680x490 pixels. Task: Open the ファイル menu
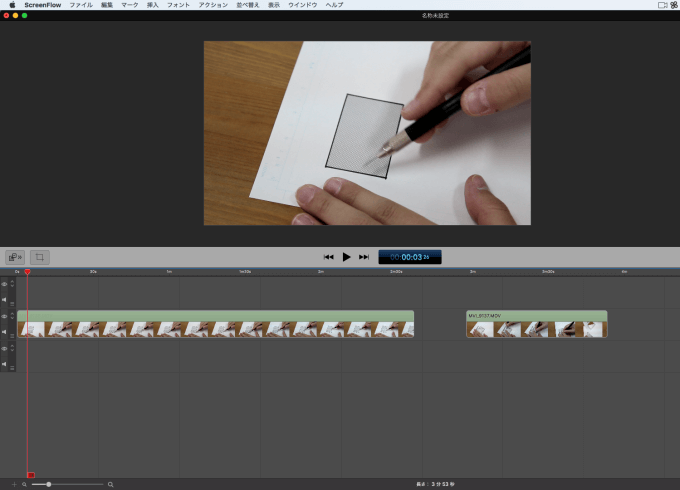(x=81, y=5)
